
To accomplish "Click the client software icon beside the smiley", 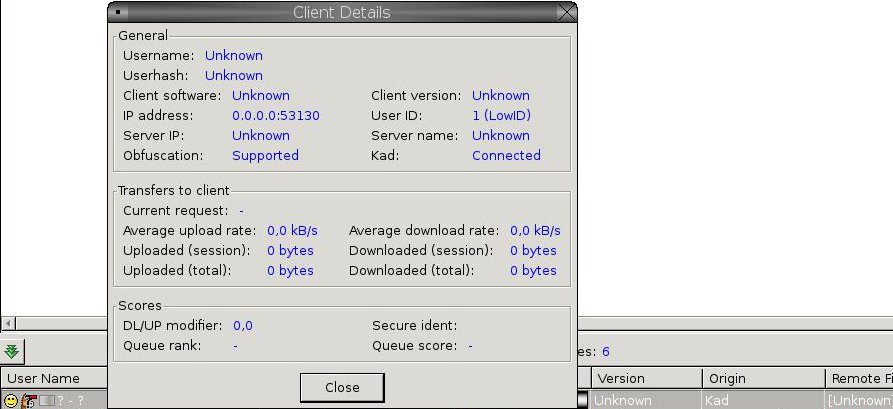I will pos(28,400).
